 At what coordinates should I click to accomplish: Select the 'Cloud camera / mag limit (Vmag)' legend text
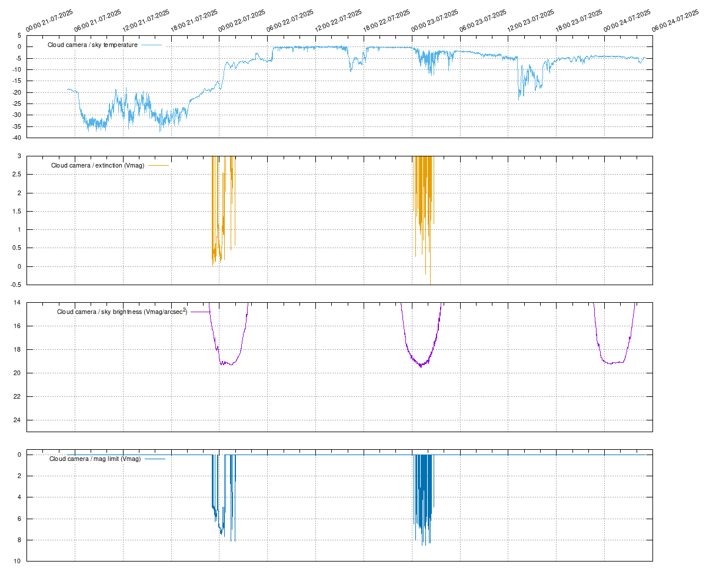(x=95, y=459)
